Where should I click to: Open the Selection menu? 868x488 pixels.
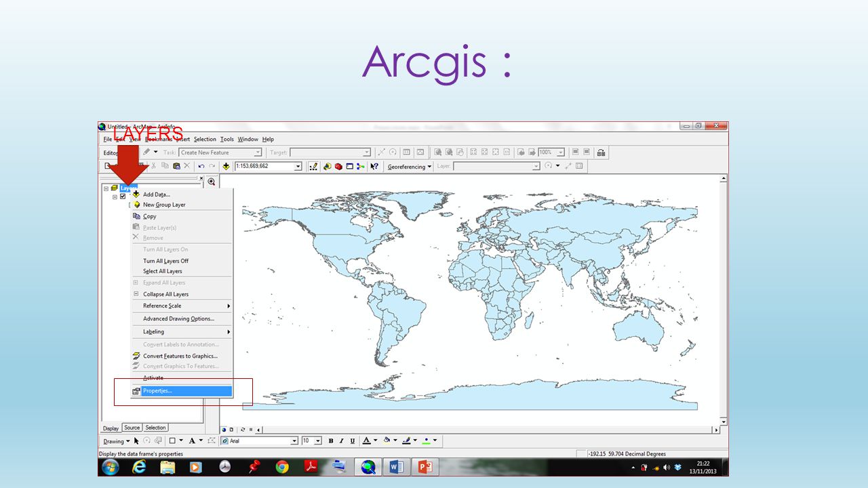pyautogui.click(x=205, y=139)
